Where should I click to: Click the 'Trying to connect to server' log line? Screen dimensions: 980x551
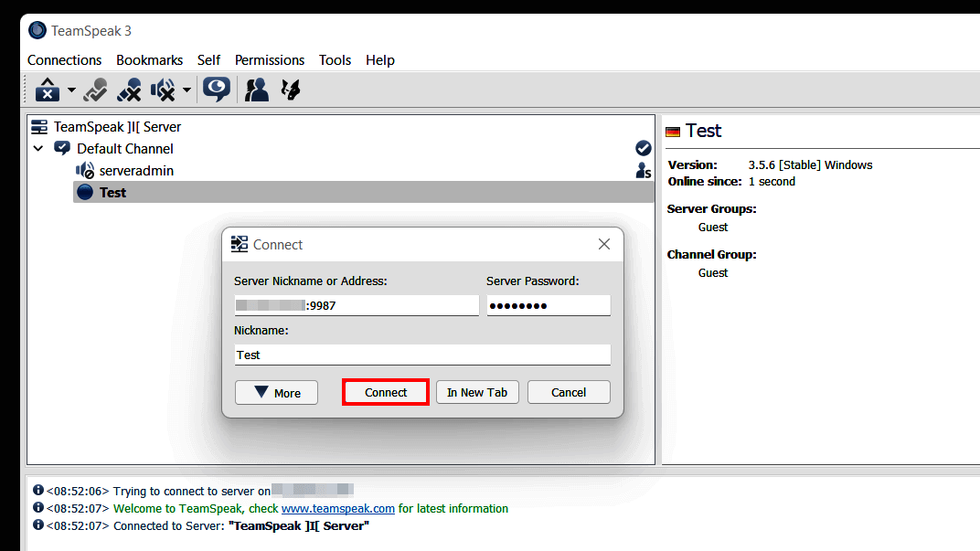pyautogui.click(x=192, y=491)
